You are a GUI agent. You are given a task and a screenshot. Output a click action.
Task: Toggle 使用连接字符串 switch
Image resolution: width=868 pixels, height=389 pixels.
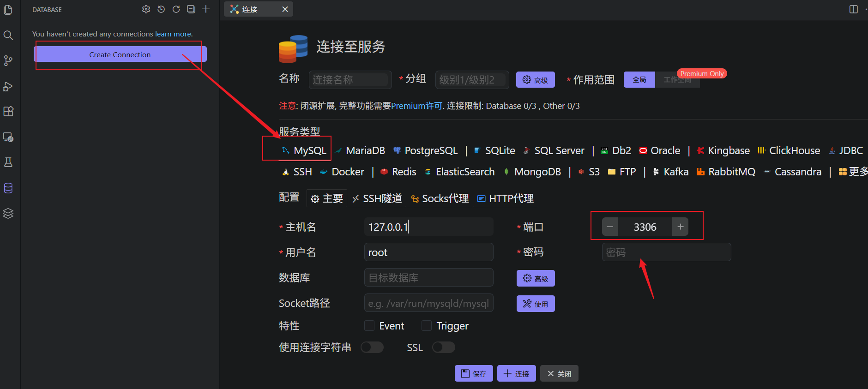tap(372, 347)
